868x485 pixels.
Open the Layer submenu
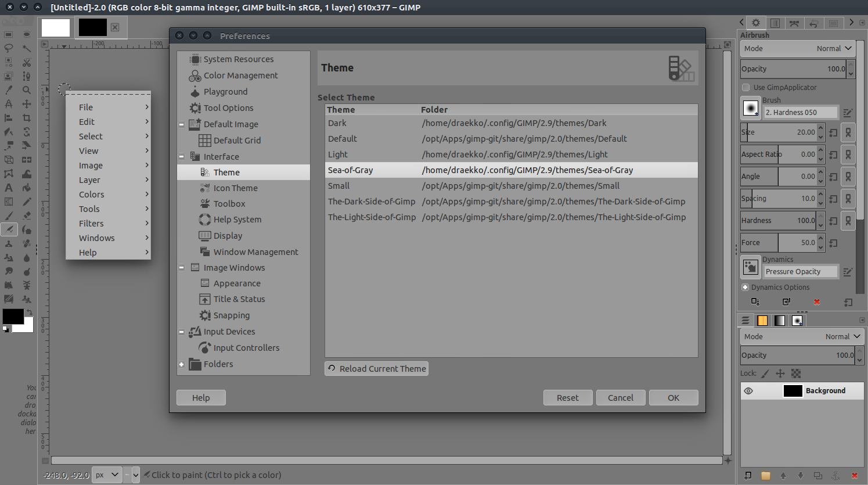tap(108, 180)
